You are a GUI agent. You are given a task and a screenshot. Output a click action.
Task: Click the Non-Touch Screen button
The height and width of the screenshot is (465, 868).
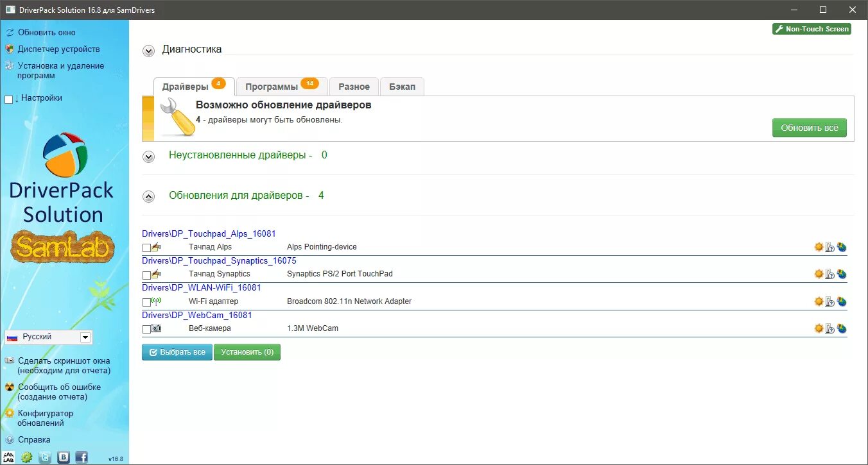pyautogui.click(x=812, y=29)
